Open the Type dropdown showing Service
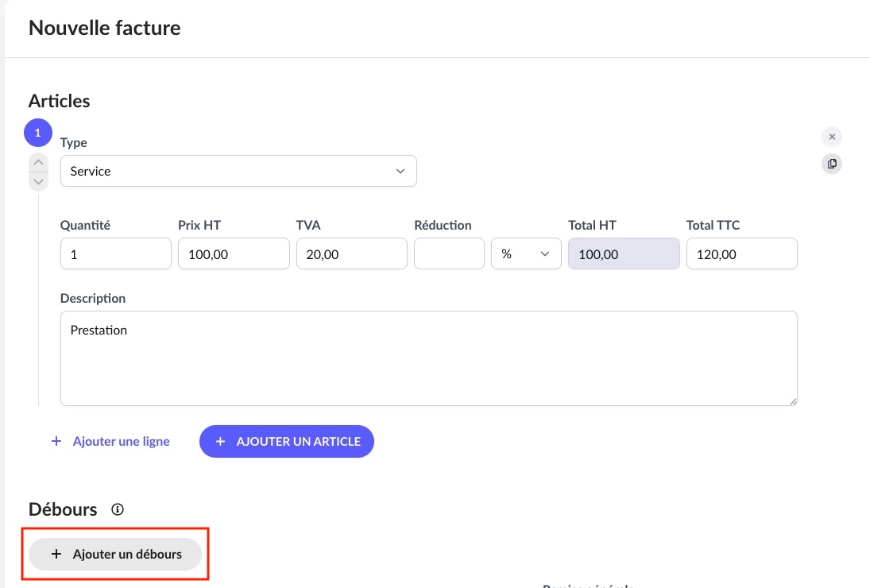Viewport: 870px width, 588px height. tap(238, 171)
